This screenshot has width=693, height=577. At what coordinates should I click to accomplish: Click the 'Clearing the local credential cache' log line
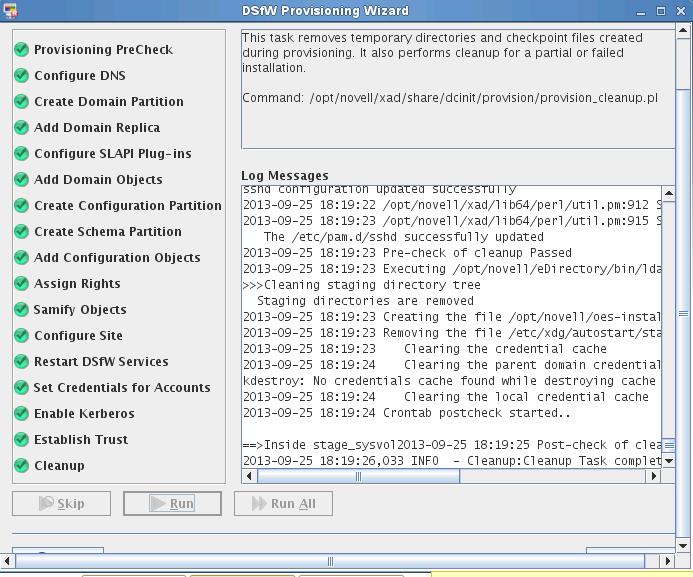click(x=446, y=397)
